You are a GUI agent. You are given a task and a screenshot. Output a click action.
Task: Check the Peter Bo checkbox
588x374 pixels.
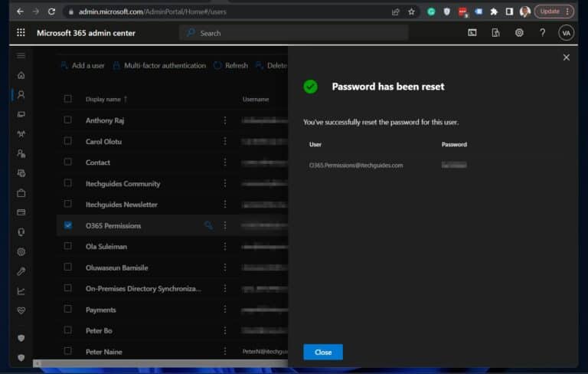tap(68, 330)
